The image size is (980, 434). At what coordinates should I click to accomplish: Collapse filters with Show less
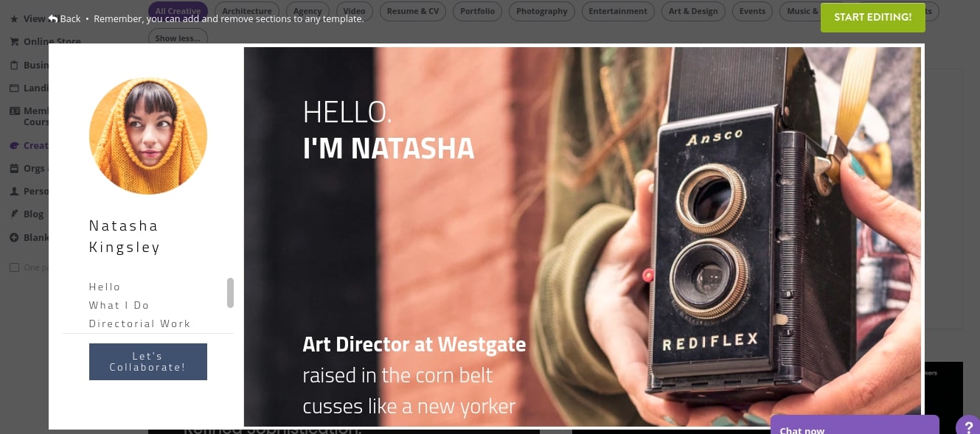(178, 38)
